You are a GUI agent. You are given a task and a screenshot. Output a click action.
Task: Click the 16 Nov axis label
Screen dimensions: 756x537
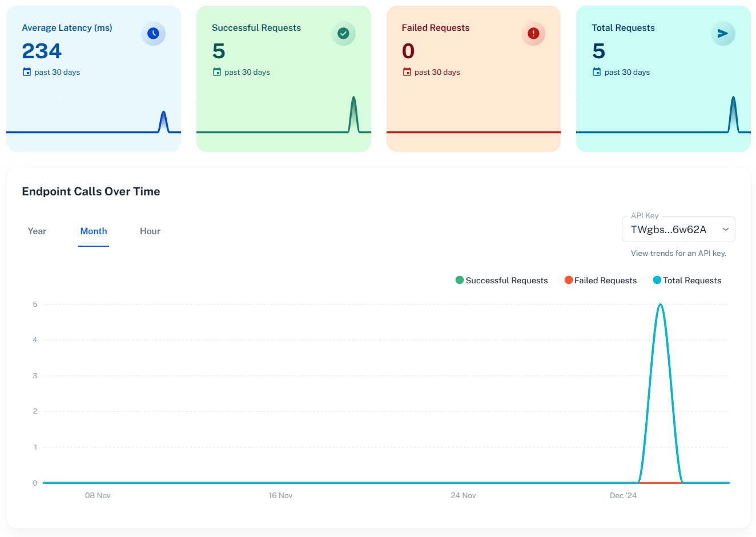click(280, 495)
